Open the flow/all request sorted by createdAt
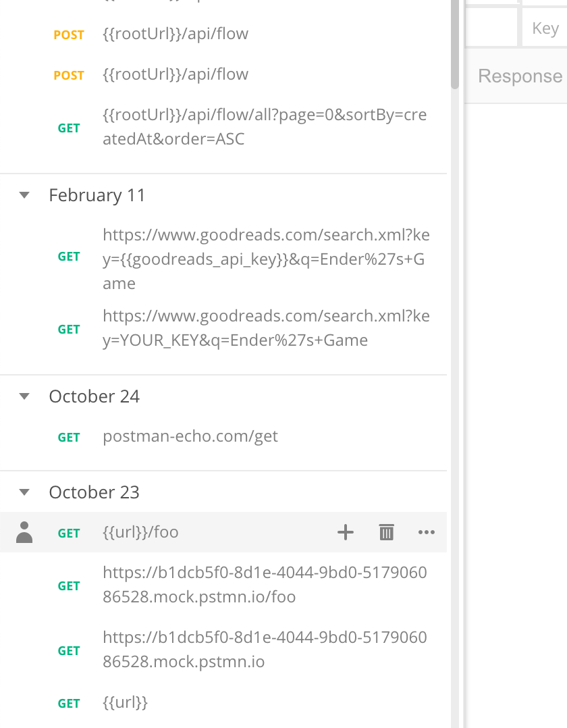The width and height of the screenshot is (567, 728). (263, 126)
